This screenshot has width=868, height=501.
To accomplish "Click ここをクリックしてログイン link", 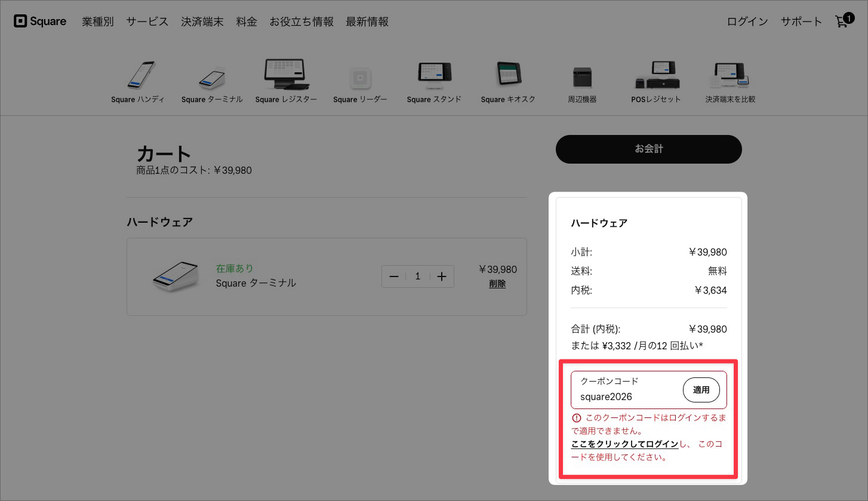I will coord(624,444).
